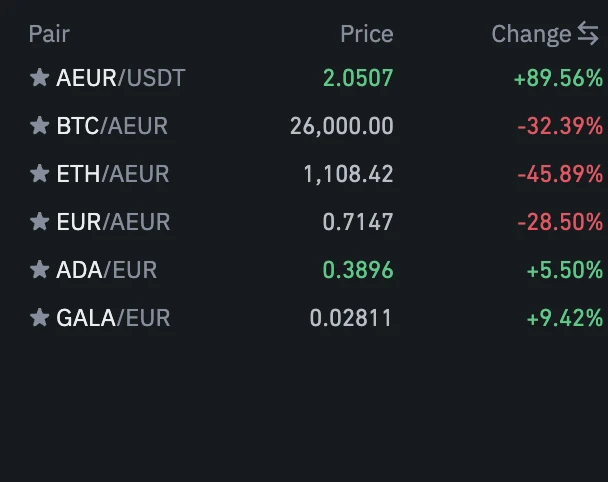The width and height of the screenshot is (608, 482).
Task: Toggle favorite star for AEUR/USDT
Action: click(39, 78)
